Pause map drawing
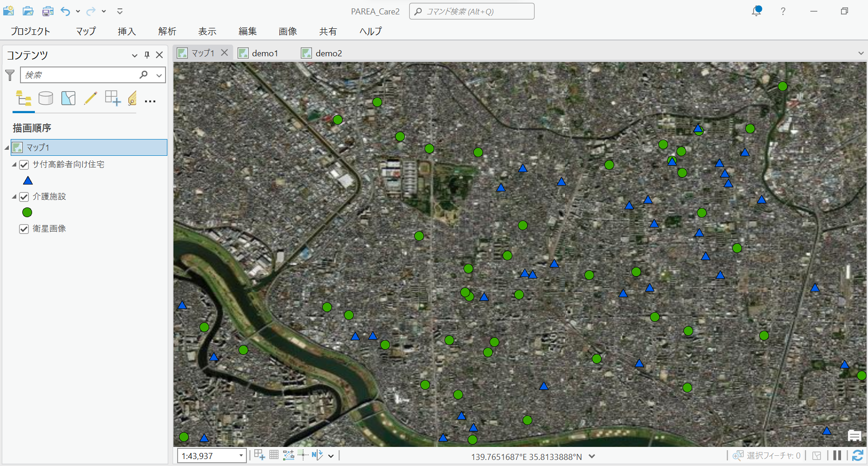 click(x=837, y=455)
